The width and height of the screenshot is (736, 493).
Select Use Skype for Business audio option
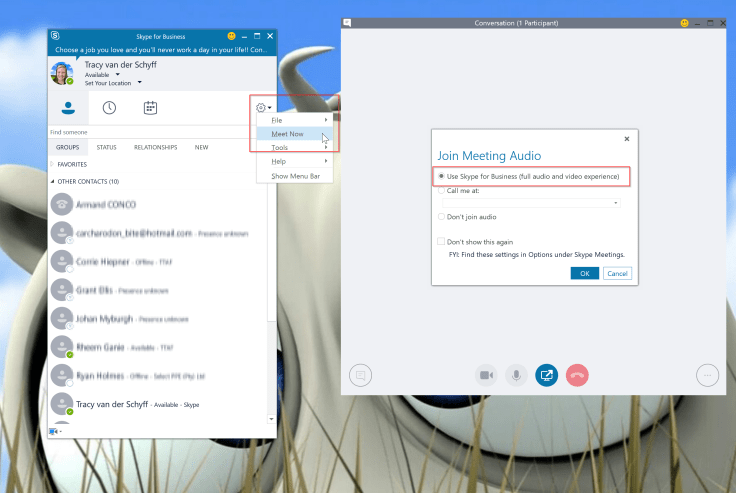[442, 177]
